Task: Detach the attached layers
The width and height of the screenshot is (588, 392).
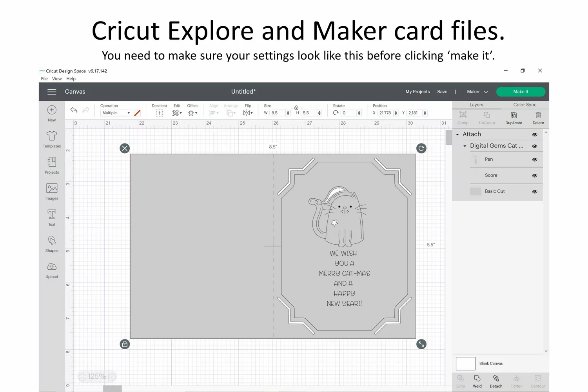Action: (x=496, y=381)
